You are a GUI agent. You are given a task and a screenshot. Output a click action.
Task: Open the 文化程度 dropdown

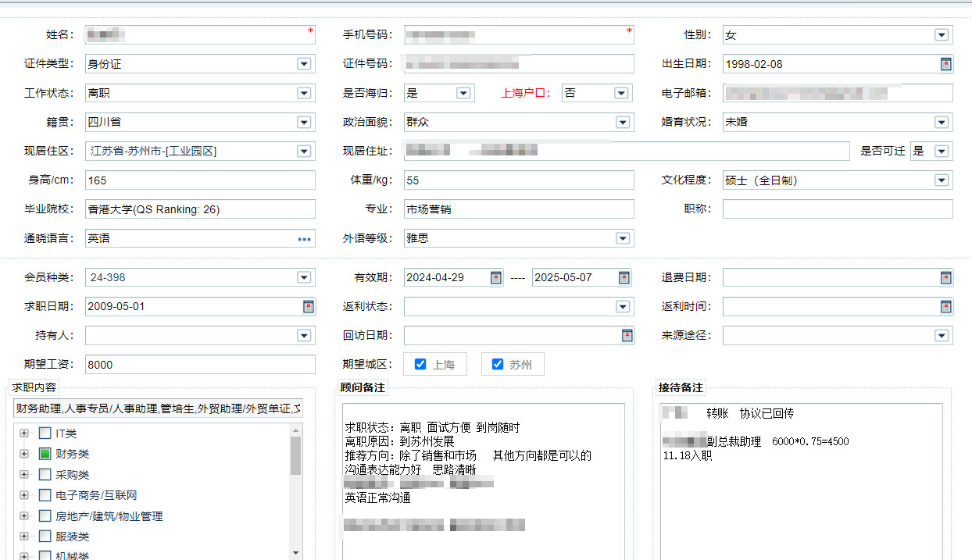(941, 180)
